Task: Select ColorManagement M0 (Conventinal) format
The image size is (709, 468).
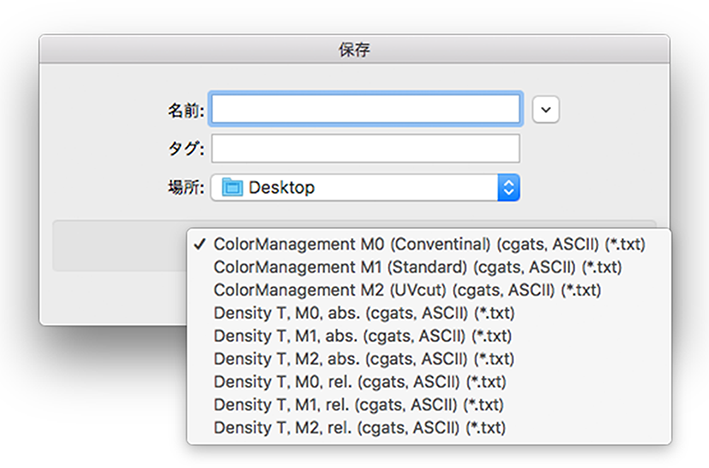Action: tap(429, 245)
